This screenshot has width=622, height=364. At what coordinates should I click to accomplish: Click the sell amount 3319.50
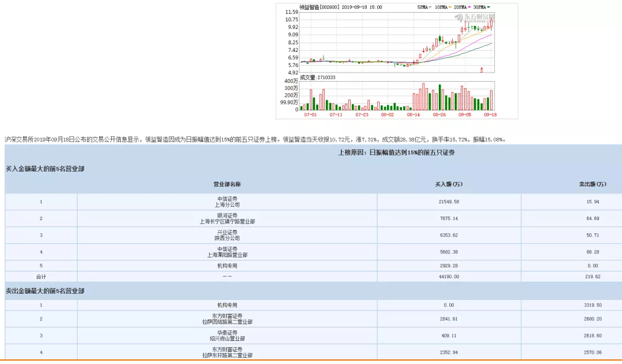pos(593,305)
